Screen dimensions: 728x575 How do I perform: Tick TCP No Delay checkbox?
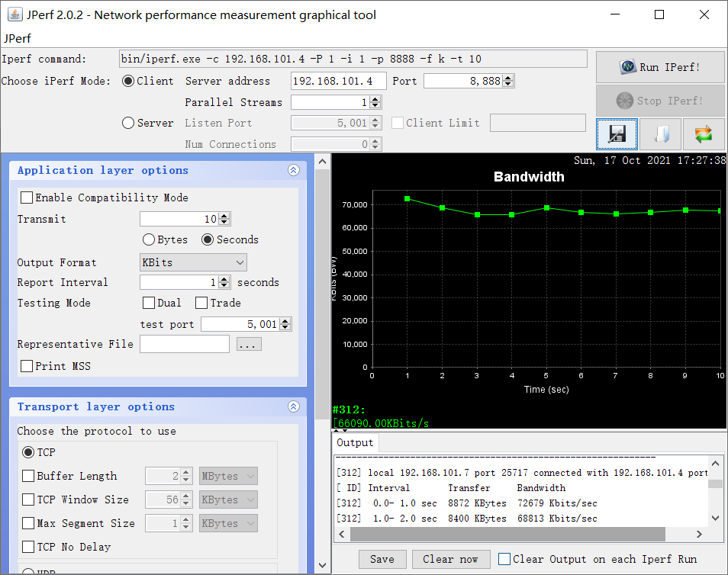28,547
